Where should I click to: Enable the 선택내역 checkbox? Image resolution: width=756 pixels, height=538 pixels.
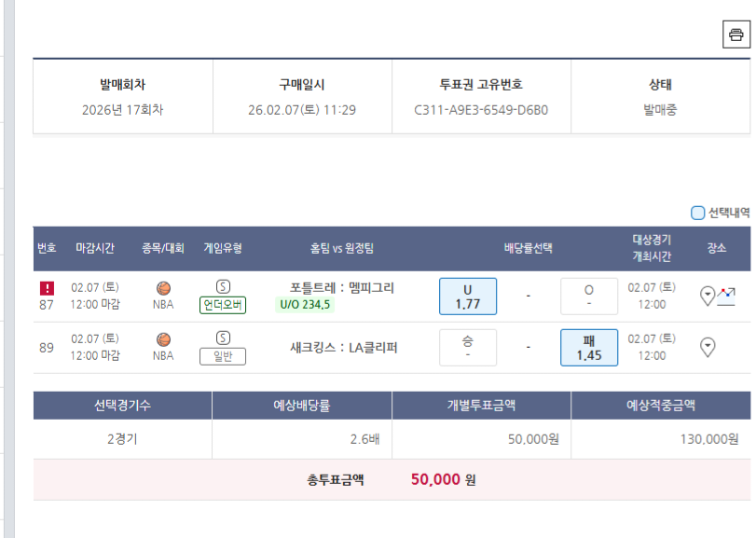[x=698, y=213]
